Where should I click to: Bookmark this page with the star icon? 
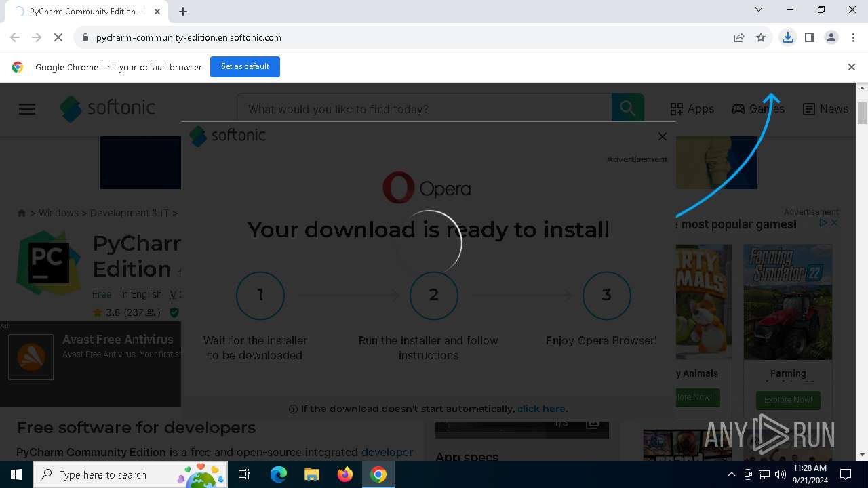click(x=761, y=37)
